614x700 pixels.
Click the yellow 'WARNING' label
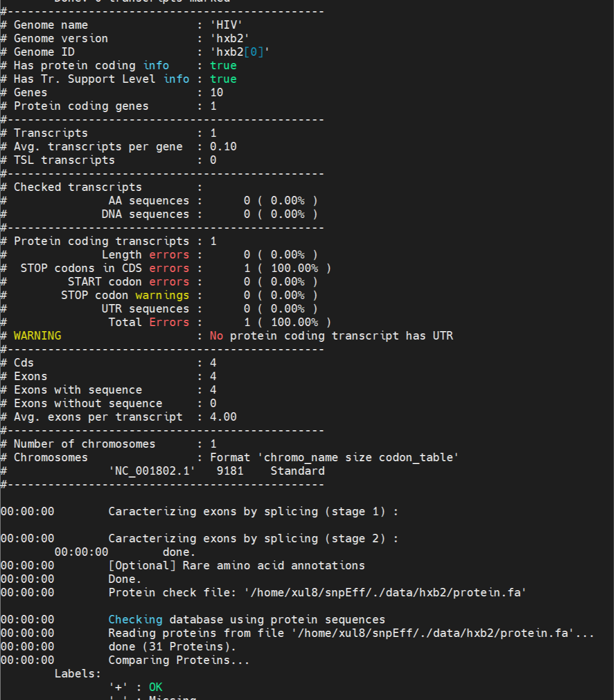pyautogui.click(x=37, y=335)
